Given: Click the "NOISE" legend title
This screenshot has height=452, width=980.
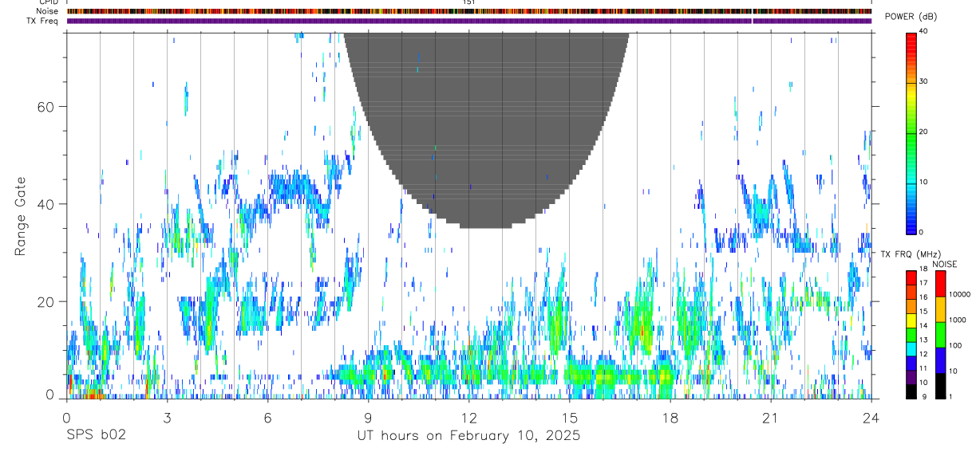Looking at the screenshot, I should pyautogui.click(x=945, y=264).
